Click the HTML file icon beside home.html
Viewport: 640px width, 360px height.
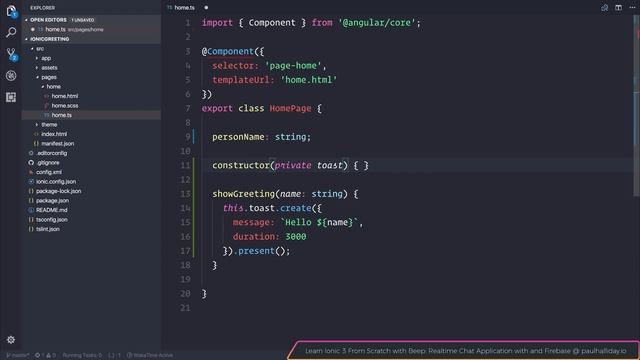click(47, 96)
